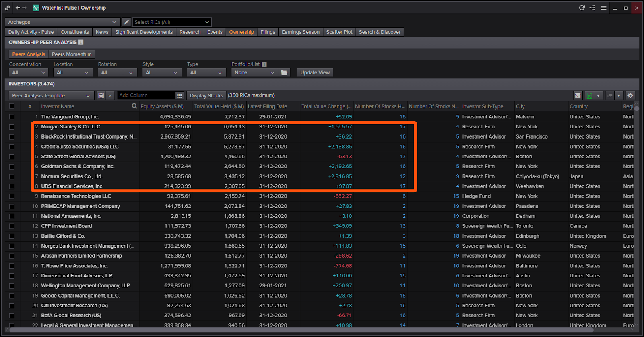Go to the News tab
This screenshot has width=644, height=337.
(102, 32)
